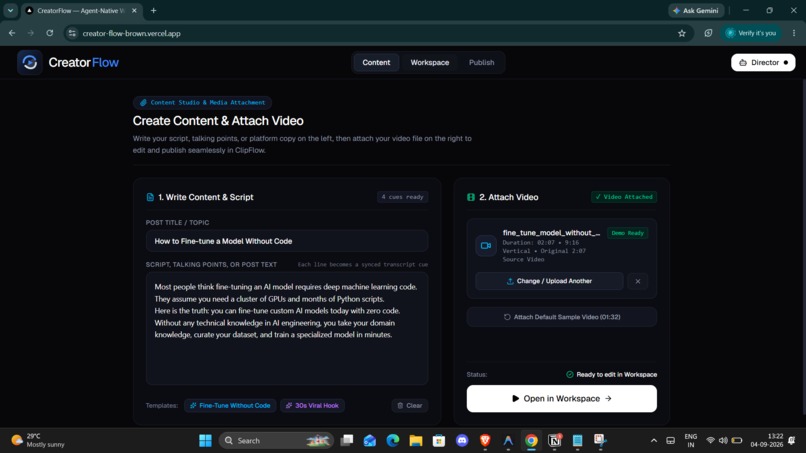Open the Outlook mail taskbar icon
Image resolution: width=806 pixels, height=453 pixels.
[370, 441]
